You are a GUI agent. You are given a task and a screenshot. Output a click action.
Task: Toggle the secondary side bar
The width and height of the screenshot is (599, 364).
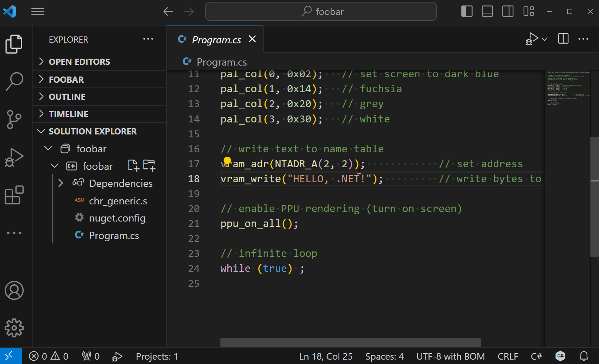point(508,11)
